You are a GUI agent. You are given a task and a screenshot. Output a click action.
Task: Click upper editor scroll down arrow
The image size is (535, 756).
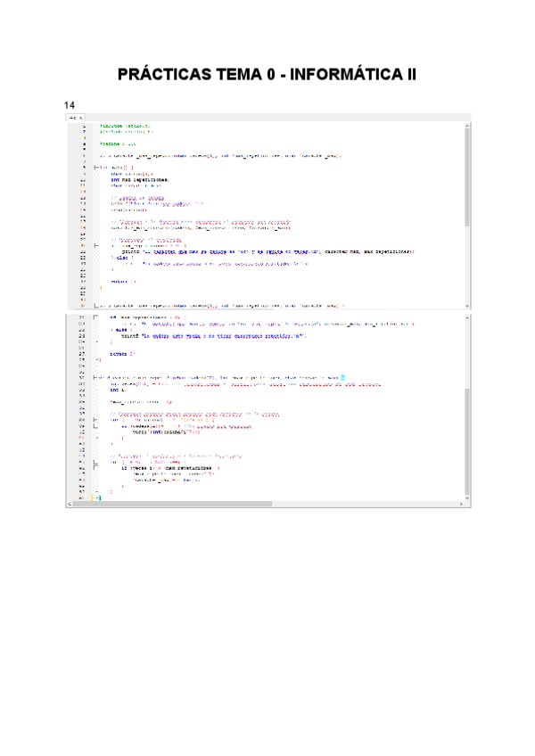pos(467,303)
